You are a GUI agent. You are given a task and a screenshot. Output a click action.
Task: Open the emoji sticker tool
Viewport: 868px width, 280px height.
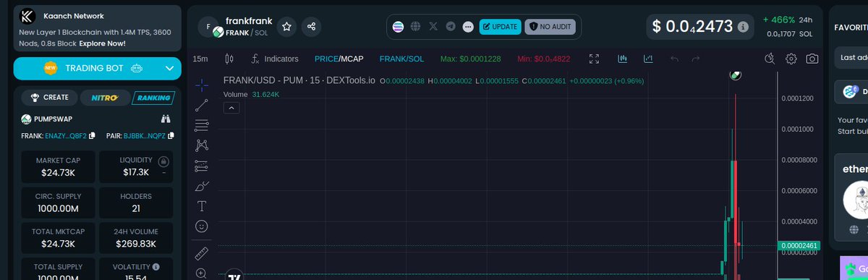point(202,226)
